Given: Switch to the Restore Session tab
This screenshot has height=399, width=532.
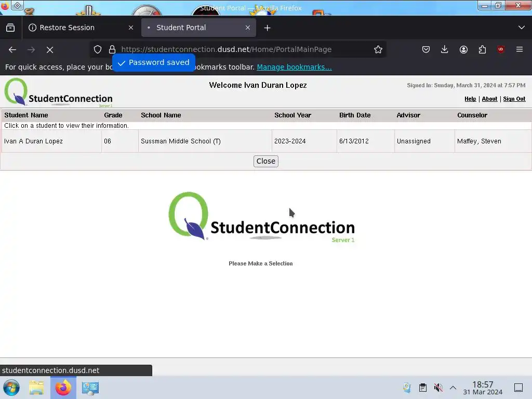Looking at the screenshot, I should click(81, 28).
